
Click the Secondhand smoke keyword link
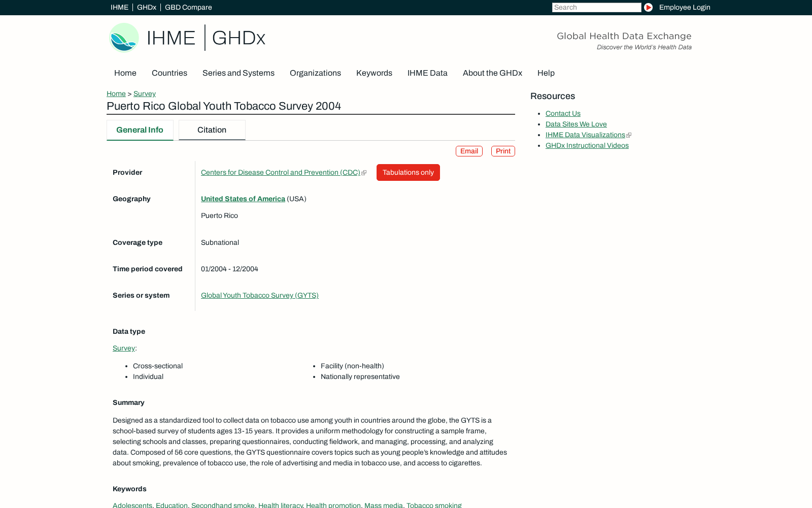(x=223, y=505)
